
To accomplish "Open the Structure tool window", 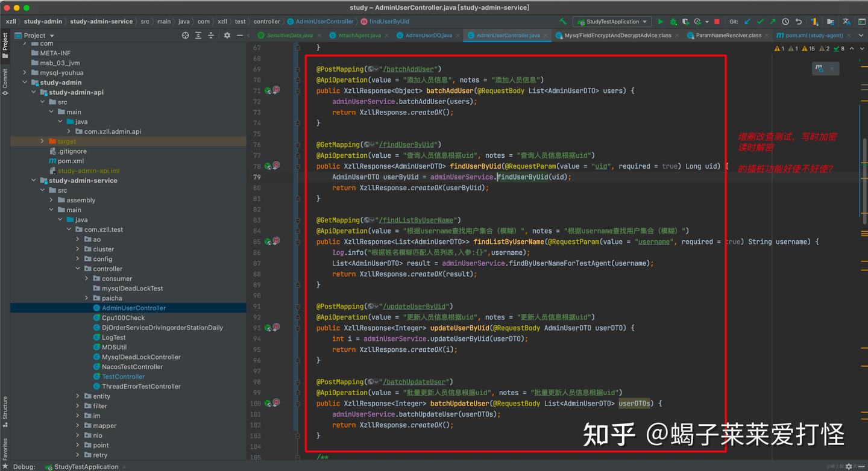I will point(5,411).
